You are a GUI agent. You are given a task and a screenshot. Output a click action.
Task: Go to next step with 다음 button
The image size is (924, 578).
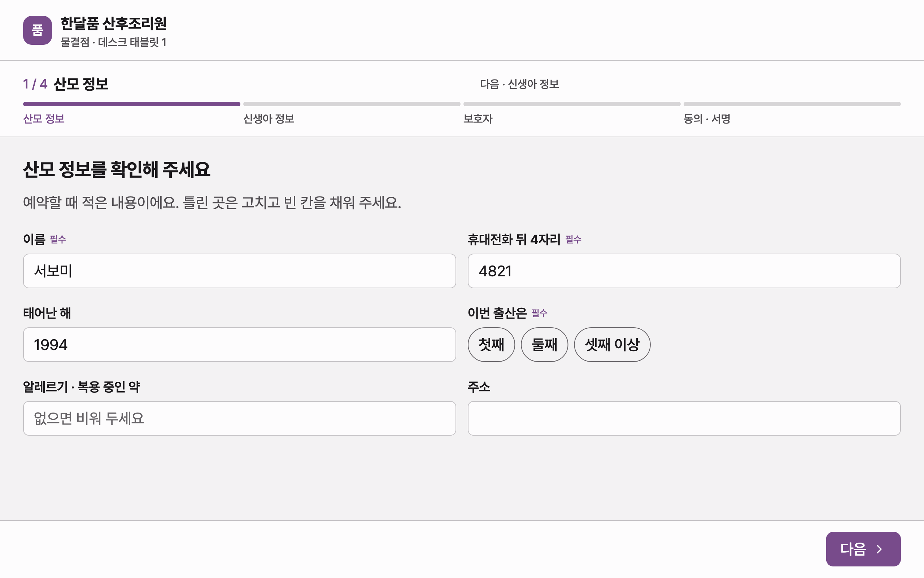coord(863,549)
